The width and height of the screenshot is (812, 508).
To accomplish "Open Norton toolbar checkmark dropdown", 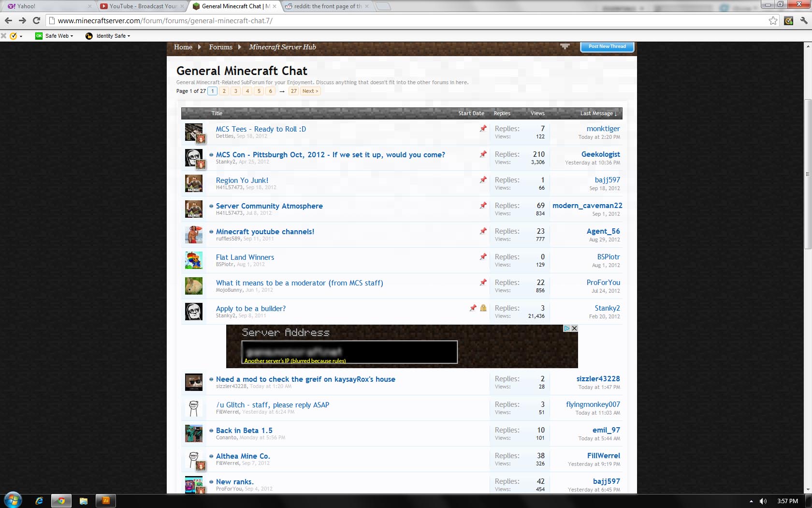I will (x=16, y=36).
